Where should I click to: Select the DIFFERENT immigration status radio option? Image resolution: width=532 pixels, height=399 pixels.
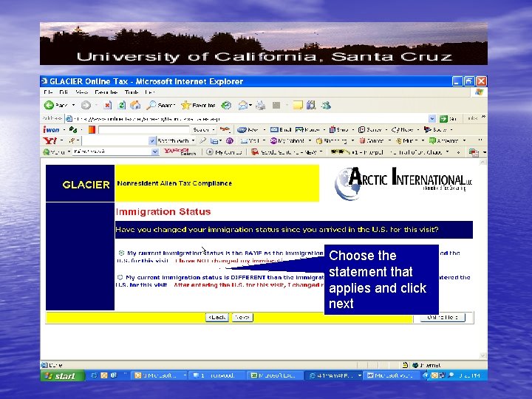[120, 277]
